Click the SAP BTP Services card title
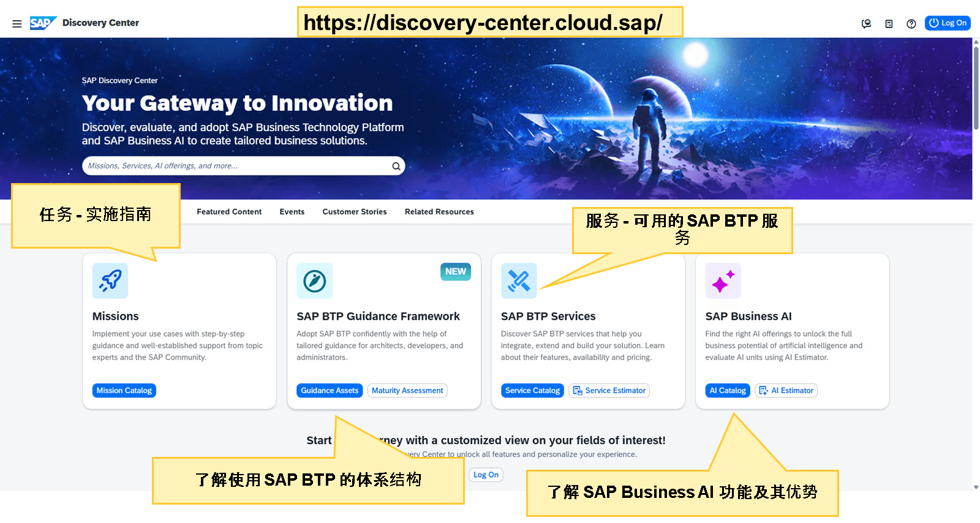 548,317
